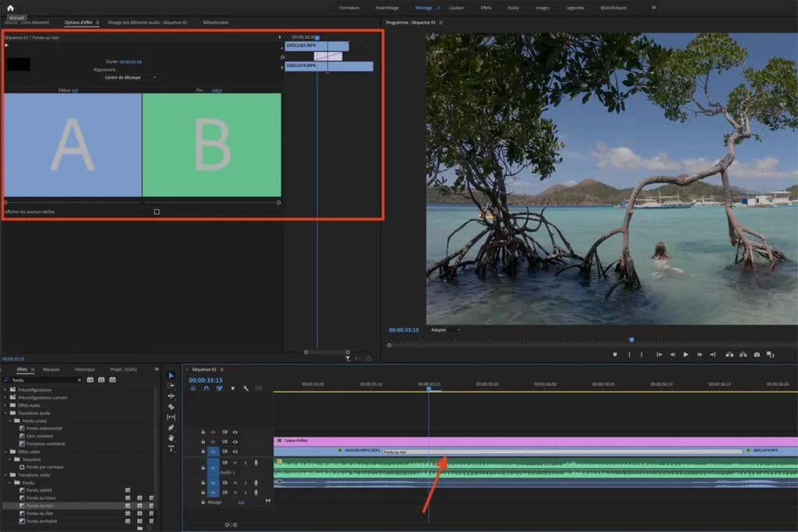This screenshot has height=532, width=798.
Task: Toggle Linked Selection in the timeline
Action: pyautogui.click(x=219, y=389)
